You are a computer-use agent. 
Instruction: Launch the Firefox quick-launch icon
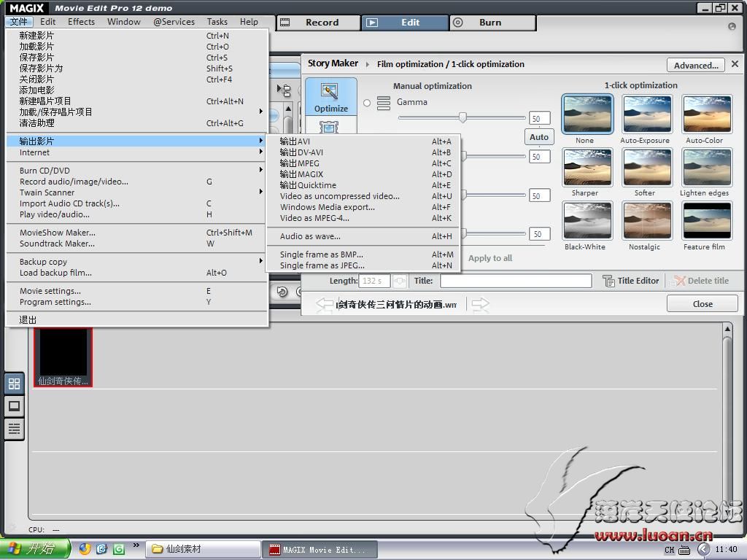[85, 549]
